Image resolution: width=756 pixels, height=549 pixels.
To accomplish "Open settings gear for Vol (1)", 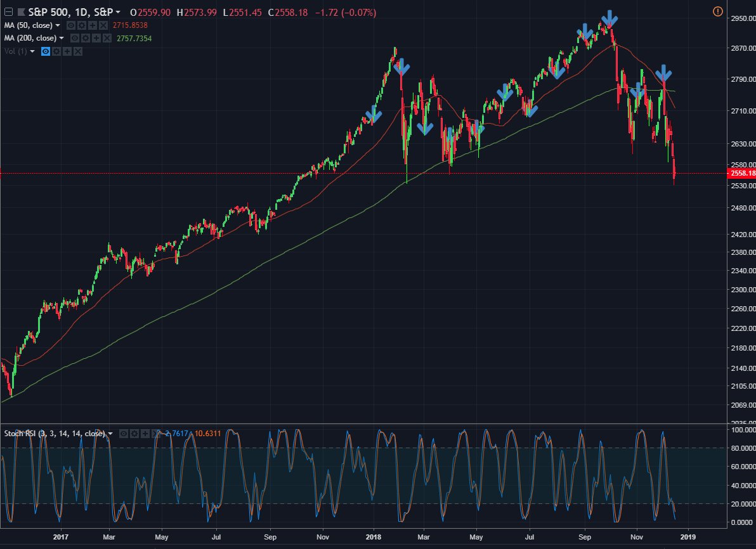I will (56, 51).
